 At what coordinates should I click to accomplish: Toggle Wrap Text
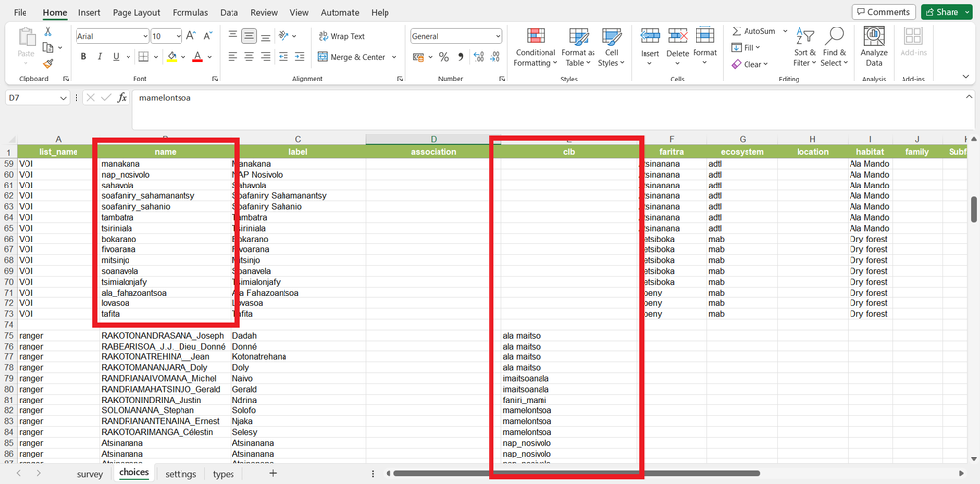[341, 36]
